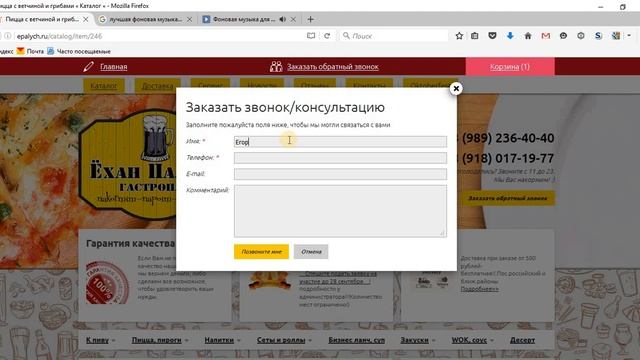640x360 pixels.
Task: Click the phone number (918) 017-19-77
Action: tap(508, 158)
